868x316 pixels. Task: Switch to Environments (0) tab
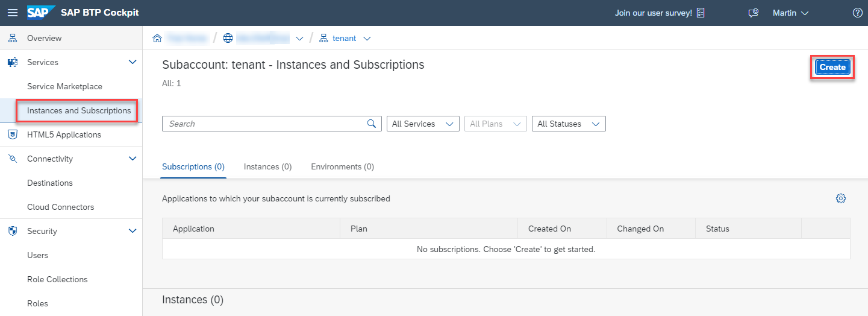click(x=342, y=166)
